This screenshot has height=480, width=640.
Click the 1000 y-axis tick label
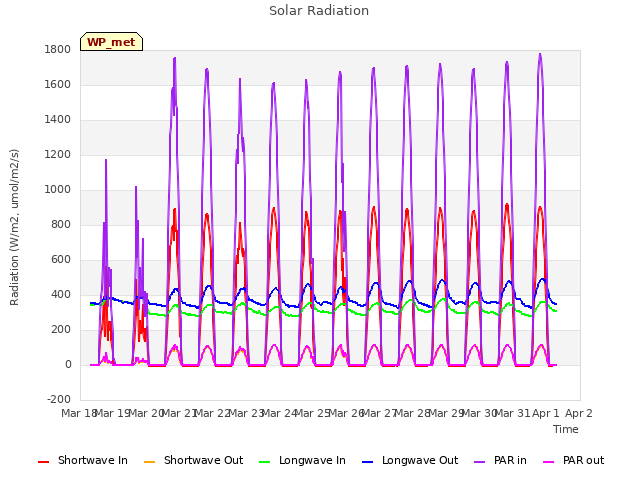(x=58, y=190)
